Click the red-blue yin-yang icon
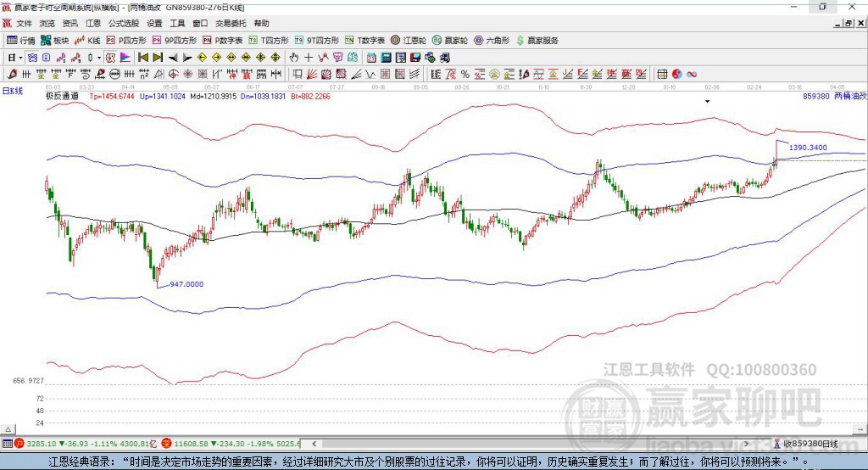868x470 pixels. [677, 75]
